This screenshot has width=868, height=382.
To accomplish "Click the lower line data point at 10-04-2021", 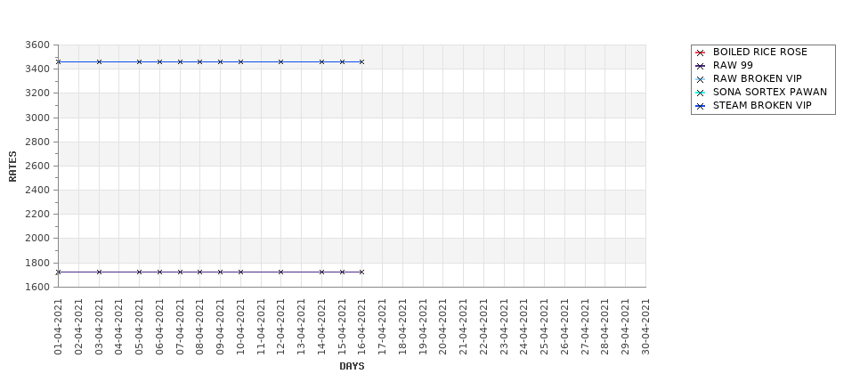I will (x=240, y=272).
